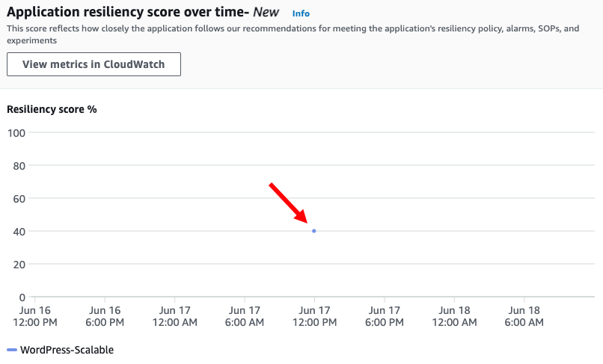Select the 'Jun 17 6:00 AM' axis label
The image size is (603, 364).
(245, 316)
